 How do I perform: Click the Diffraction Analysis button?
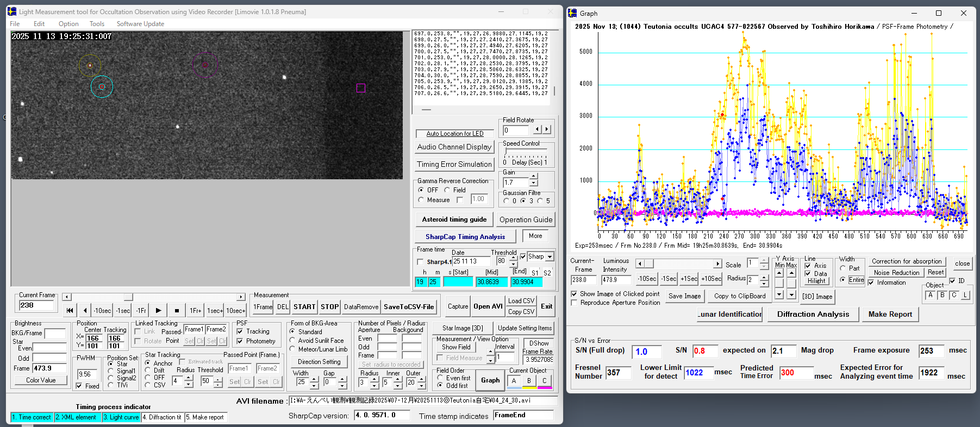pyautogui.click(x=813, y=314)
